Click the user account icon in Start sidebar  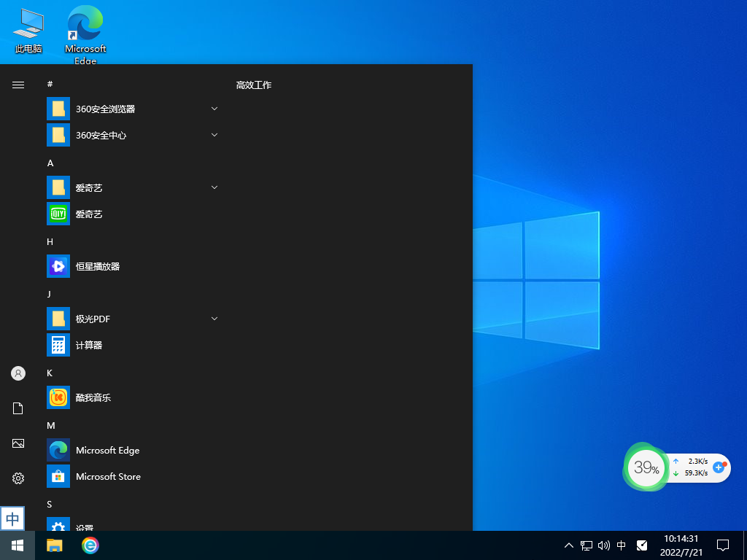click(18, 373)
